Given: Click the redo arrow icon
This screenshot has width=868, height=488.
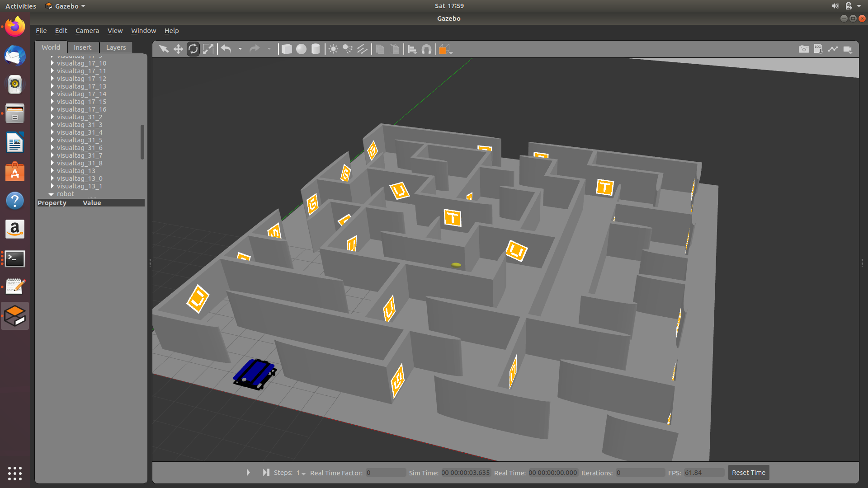Looking at the screenshot, I should (x=255, y=49).
